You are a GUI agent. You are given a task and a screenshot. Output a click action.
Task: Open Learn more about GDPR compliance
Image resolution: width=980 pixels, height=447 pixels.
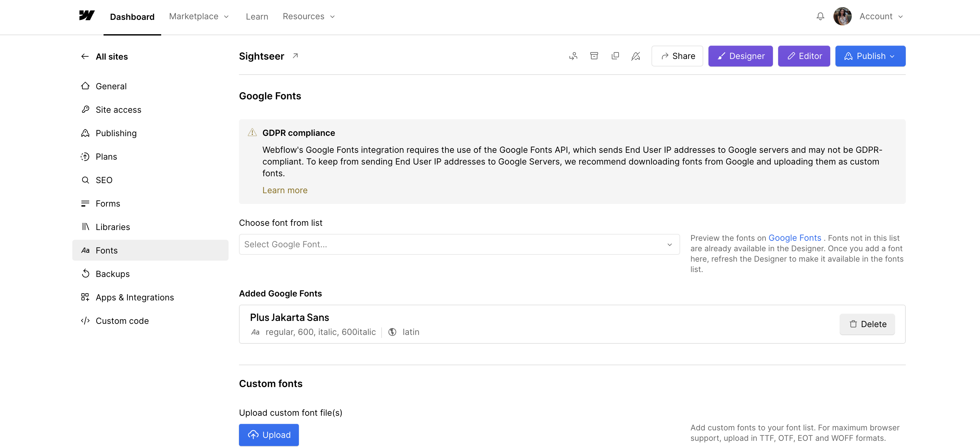click(x=285, y=190)
